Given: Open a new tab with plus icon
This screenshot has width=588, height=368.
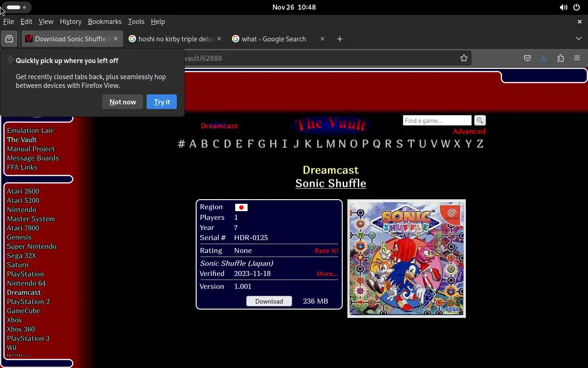Looking at the screenshot, I should (x=339, y=39).
